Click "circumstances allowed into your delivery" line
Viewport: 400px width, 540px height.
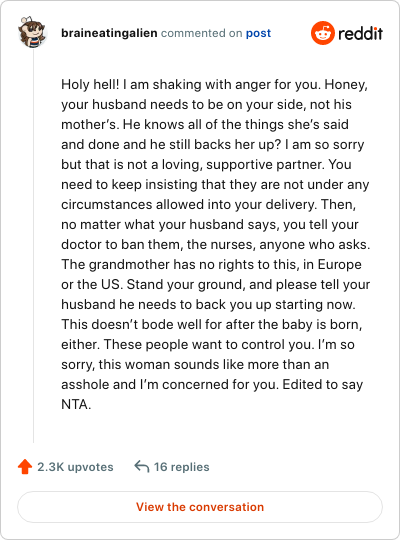point(208,205)
